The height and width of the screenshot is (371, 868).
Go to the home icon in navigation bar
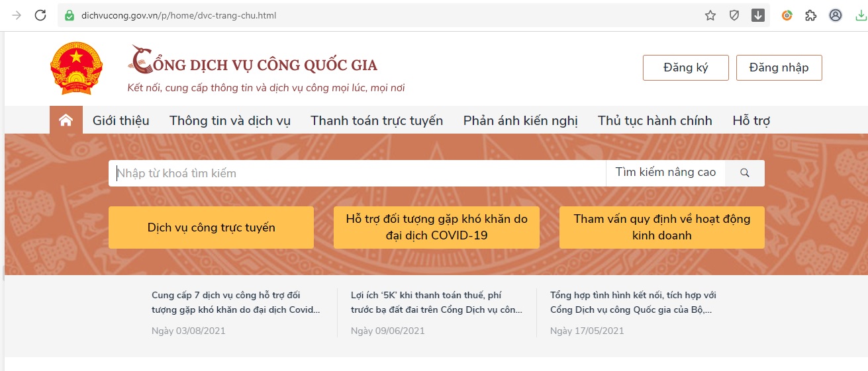pyautogui.click(x=66, y=120)
